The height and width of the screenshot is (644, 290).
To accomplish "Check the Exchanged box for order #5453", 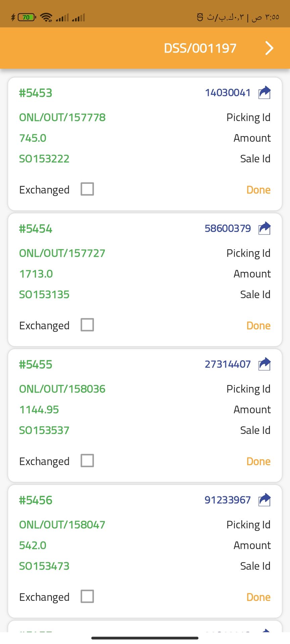I will tap(87, 189).
